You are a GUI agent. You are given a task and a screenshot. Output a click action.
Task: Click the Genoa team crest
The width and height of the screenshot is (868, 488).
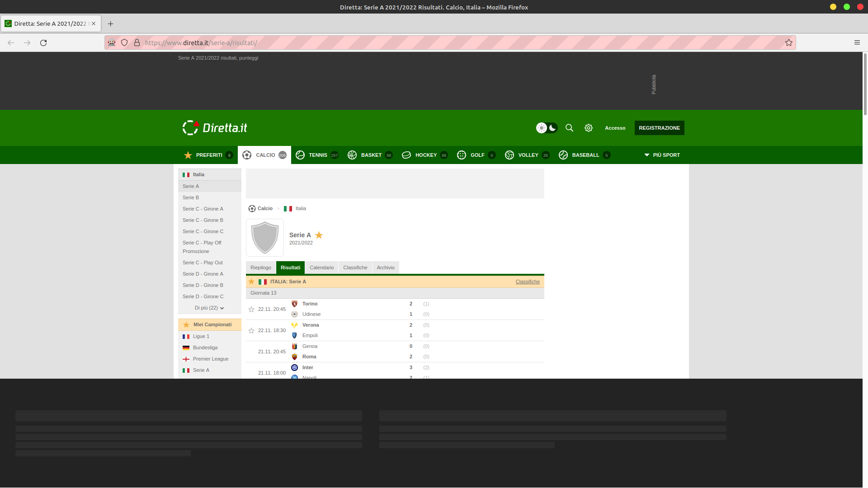pos(294,346)
